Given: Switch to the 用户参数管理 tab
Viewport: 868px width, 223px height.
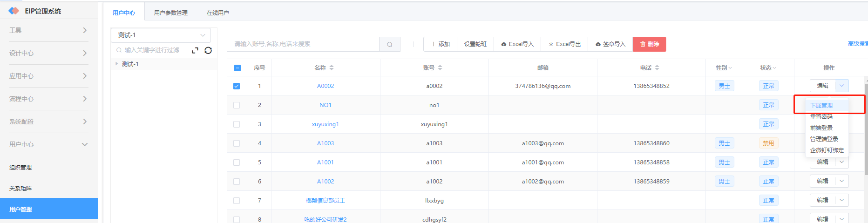Looking at the screenshot, I should coord(171,13).
